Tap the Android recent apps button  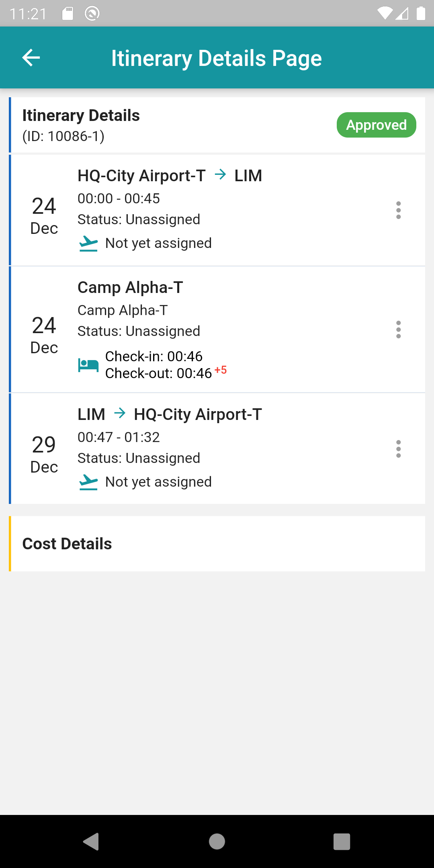pyautogui.click(x=342, y=841)
